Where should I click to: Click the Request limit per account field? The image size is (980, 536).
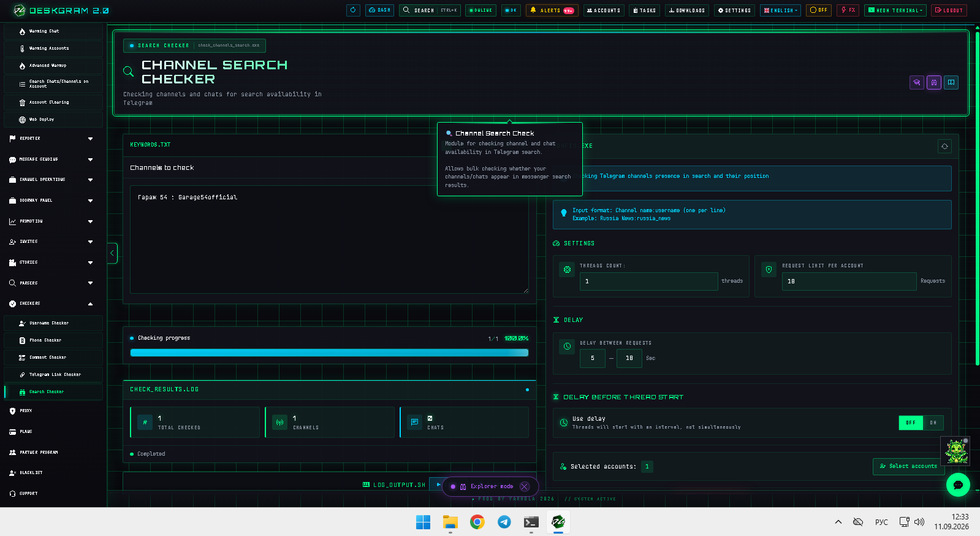coord(849,281)
